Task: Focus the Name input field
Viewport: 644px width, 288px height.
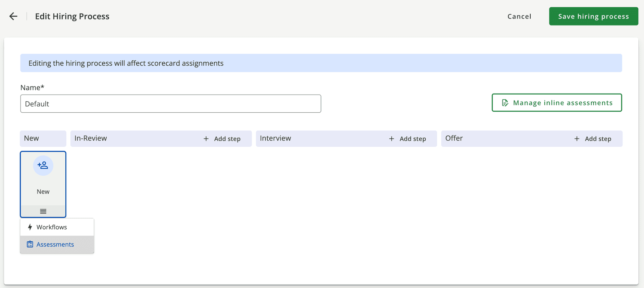Action: 170,104
